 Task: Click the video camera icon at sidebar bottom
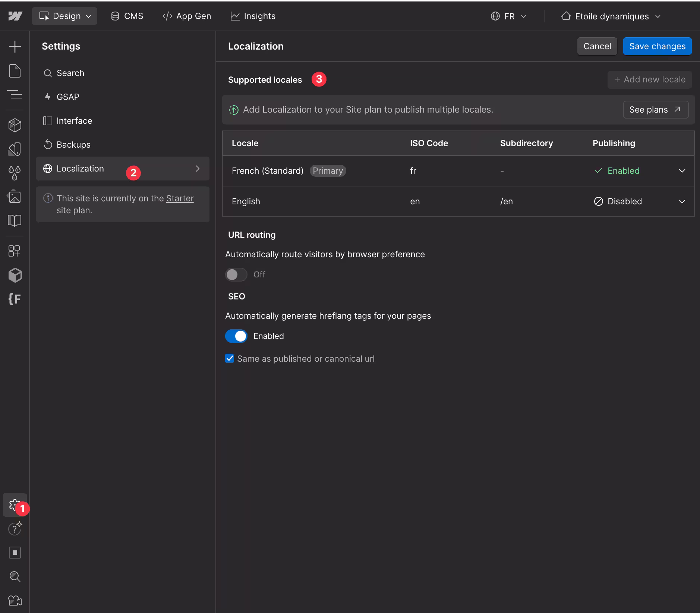[15, 600]
